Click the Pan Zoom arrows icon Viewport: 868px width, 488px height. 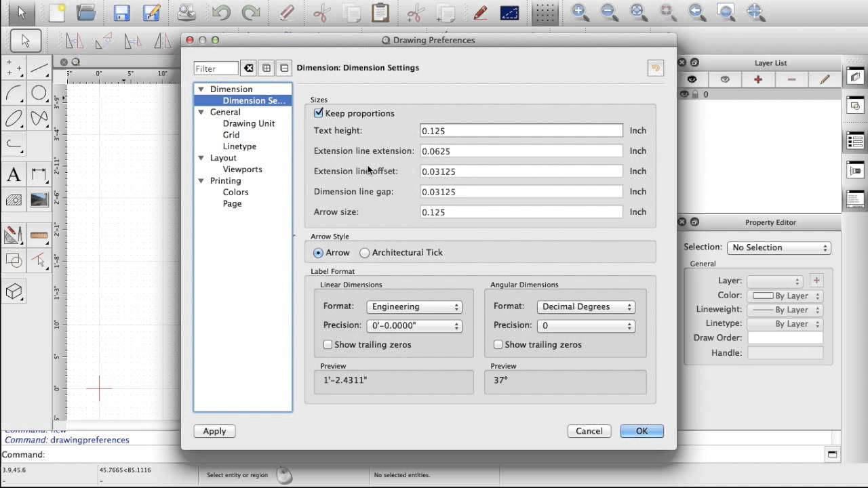755,12
